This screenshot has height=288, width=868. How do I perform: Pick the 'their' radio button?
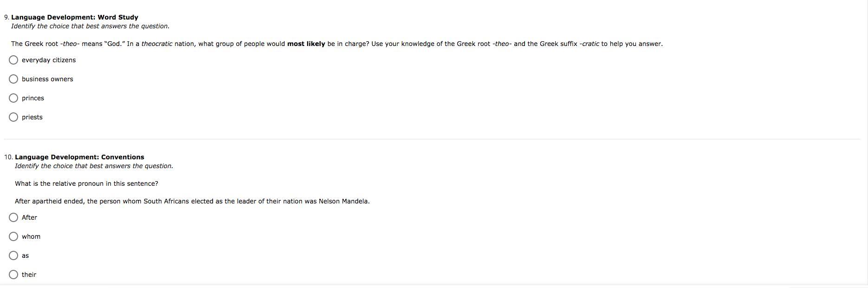13,275
